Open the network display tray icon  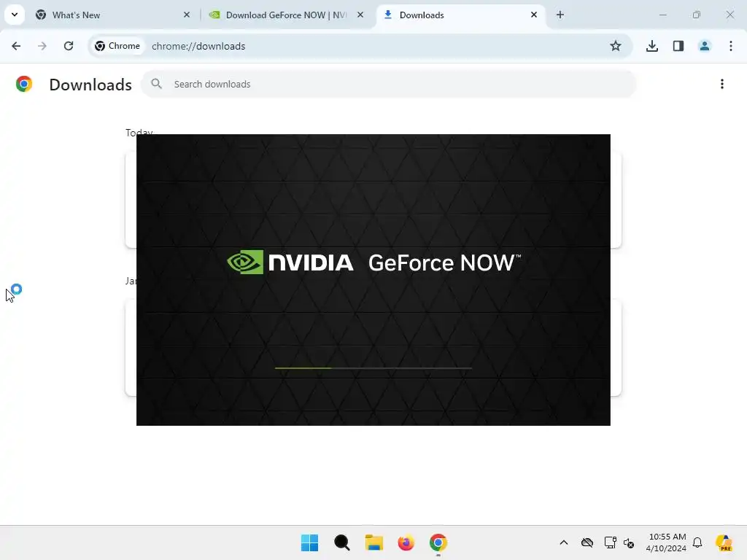coord(611,542)
